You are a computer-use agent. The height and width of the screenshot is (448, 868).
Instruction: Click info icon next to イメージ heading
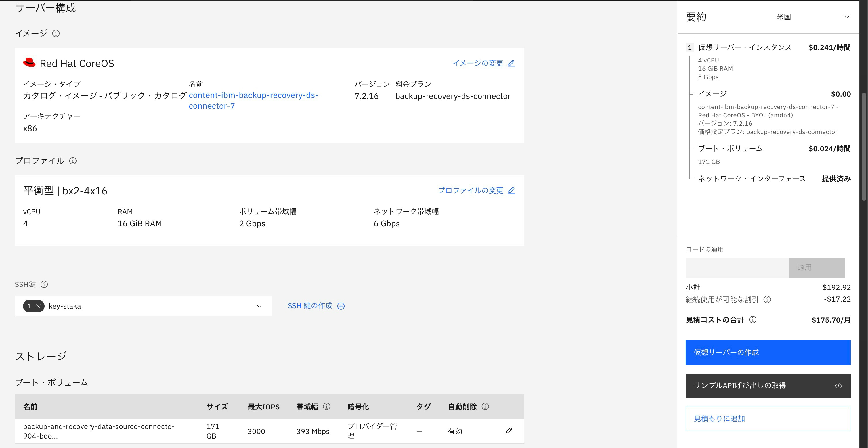[56, 33]
